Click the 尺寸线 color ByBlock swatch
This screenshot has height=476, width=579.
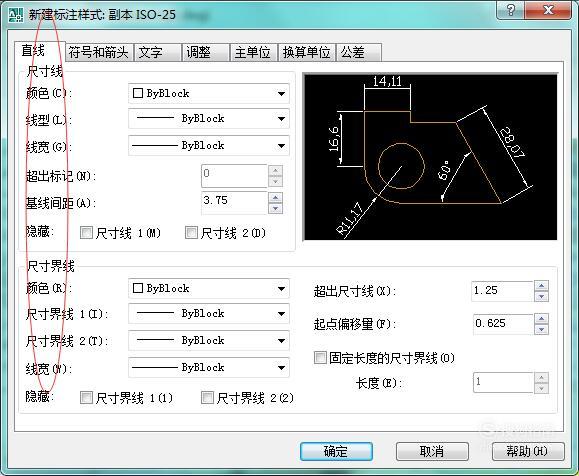(138, 93)
